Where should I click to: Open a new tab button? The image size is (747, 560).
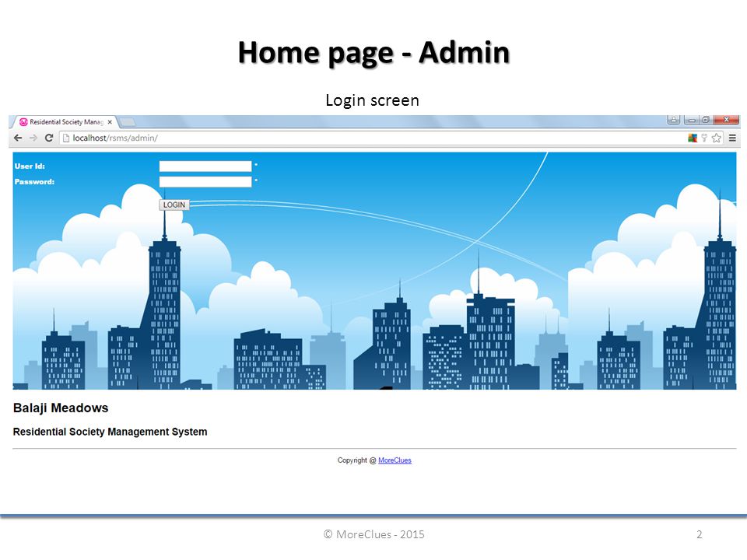click(x=127, y=122)
